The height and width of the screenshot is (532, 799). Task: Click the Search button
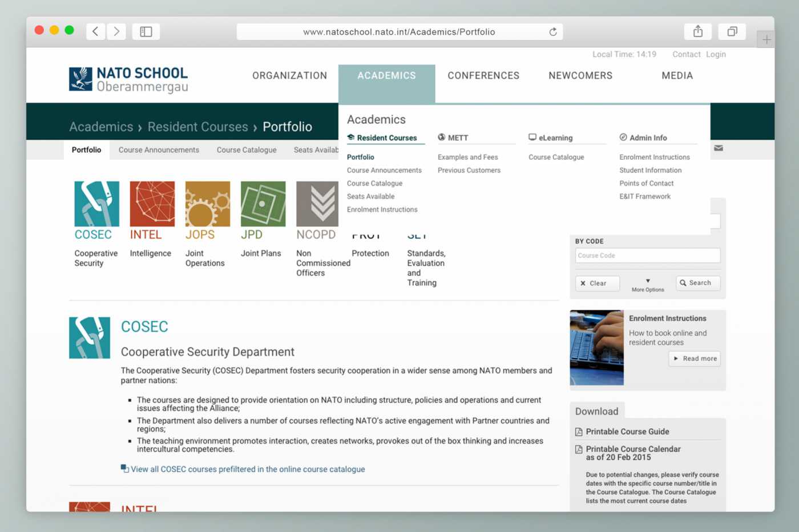[698, 283]
